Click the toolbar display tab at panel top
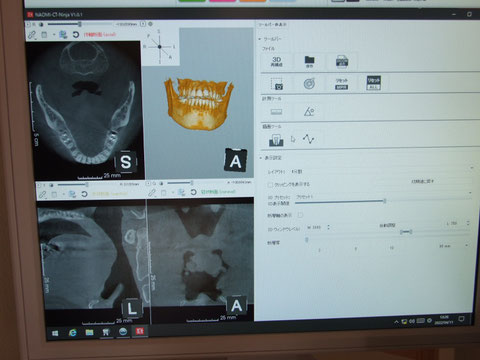 [272, 25]
